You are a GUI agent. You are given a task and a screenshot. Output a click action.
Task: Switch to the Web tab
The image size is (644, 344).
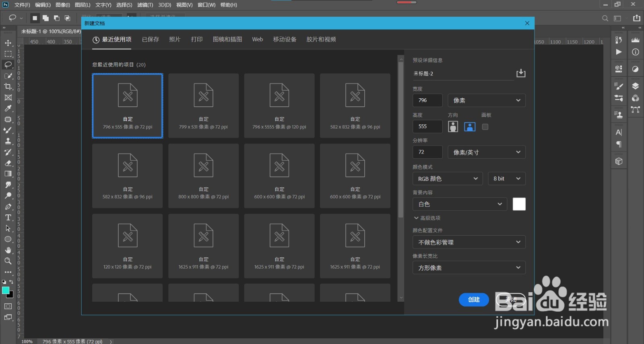(x=258, y=39)
